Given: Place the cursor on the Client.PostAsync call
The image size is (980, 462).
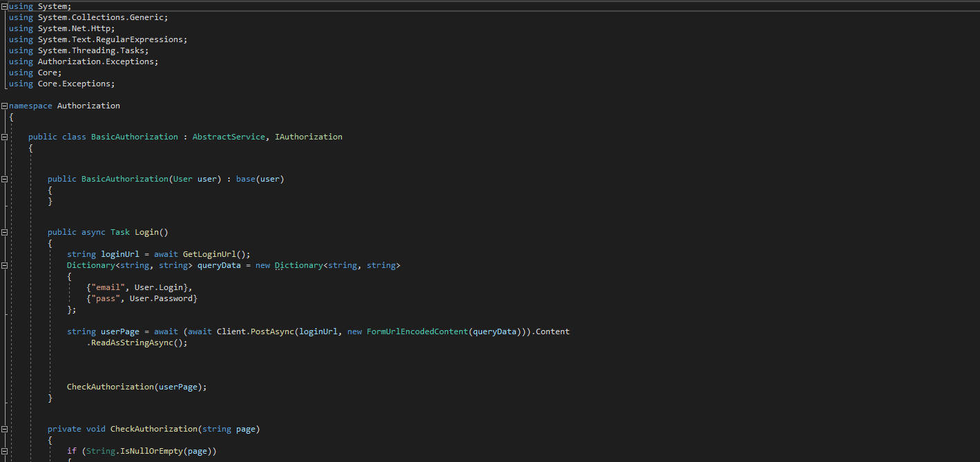Looking at the screenshot, I should [x=256, y=331].
